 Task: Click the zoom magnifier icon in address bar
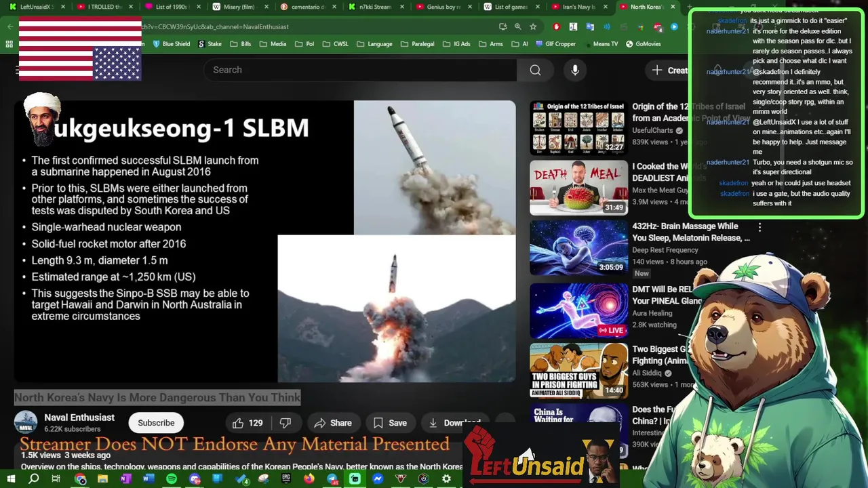point(517,26)
